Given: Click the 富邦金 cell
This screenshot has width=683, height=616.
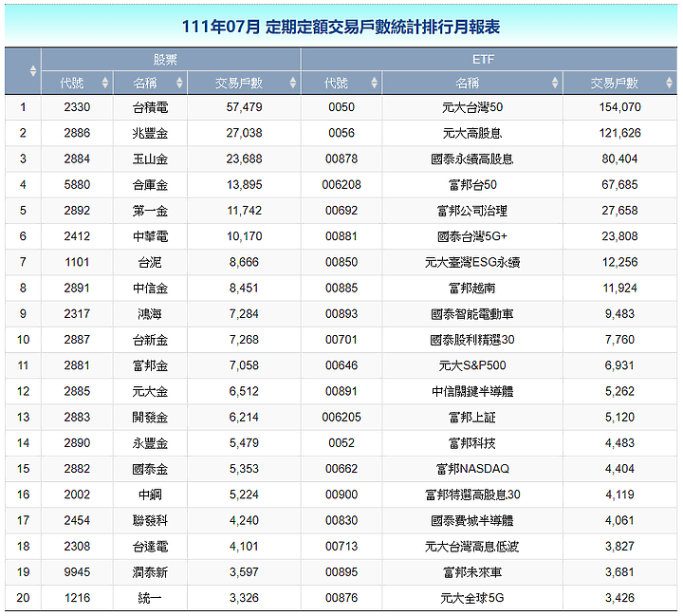Looking at the screenshot, I should click(150, 365).
